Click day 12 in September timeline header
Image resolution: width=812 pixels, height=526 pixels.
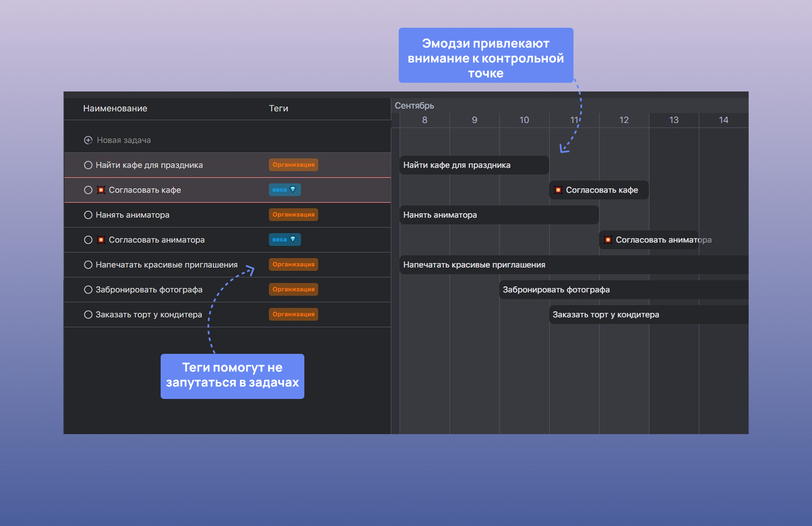624,120
